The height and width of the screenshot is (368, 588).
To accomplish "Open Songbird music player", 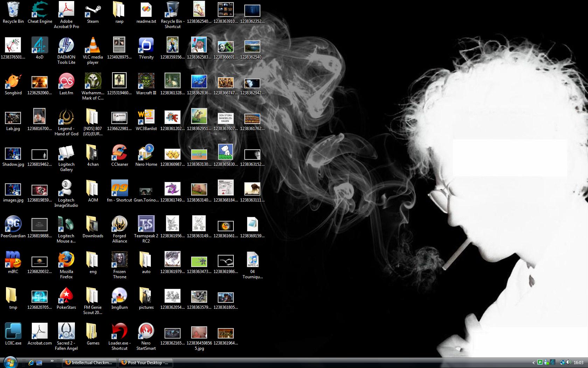I will coord(13,81).
